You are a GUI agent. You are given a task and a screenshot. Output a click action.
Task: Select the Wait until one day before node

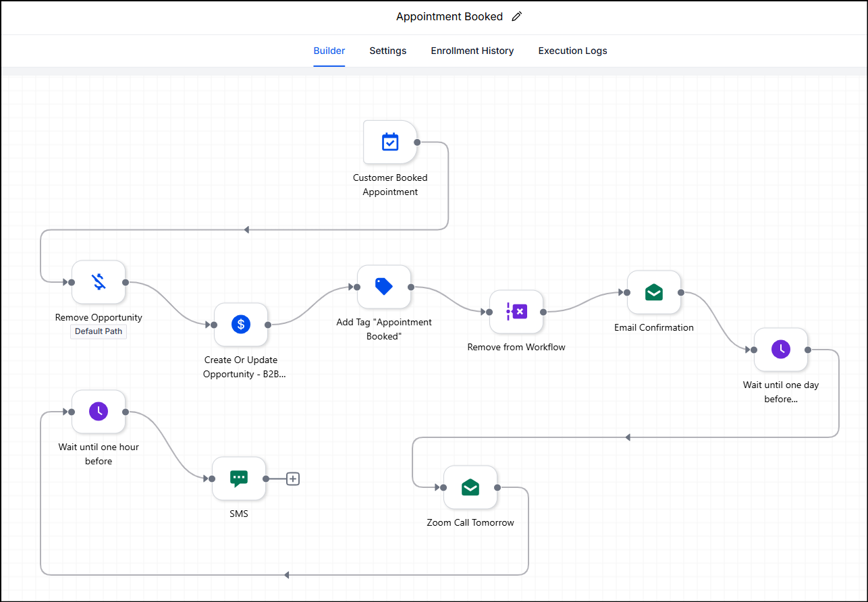[x=781, y=350]
